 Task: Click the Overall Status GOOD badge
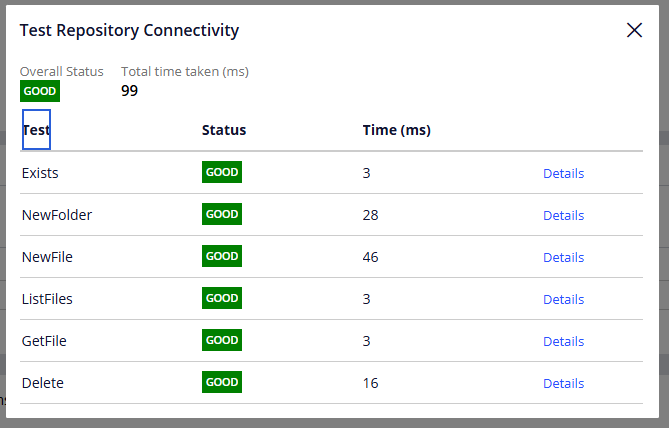click(x=40, y=91)
